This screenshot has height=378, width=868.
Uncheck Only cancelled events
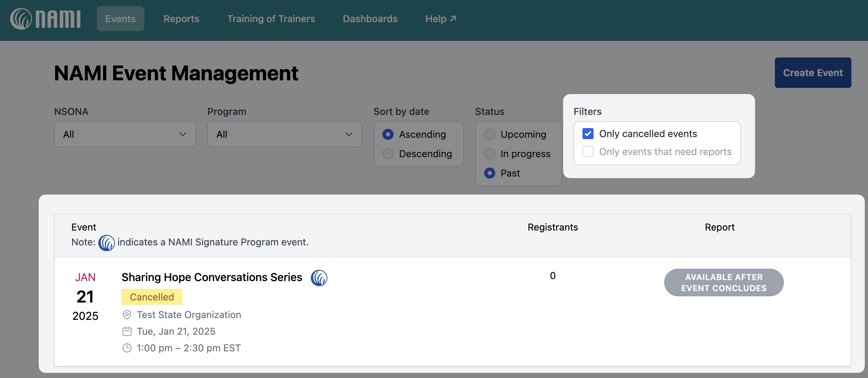tap(588, 134)
